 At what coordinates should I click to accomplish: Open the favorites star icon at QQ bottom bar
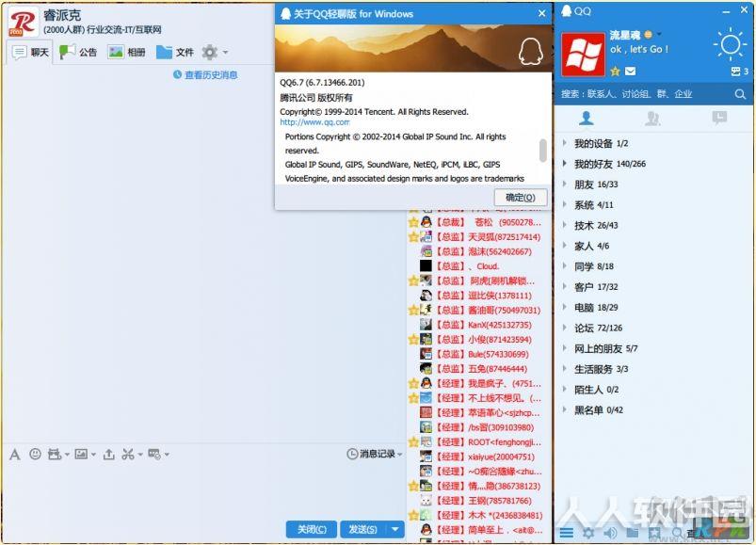click(654, 533)
